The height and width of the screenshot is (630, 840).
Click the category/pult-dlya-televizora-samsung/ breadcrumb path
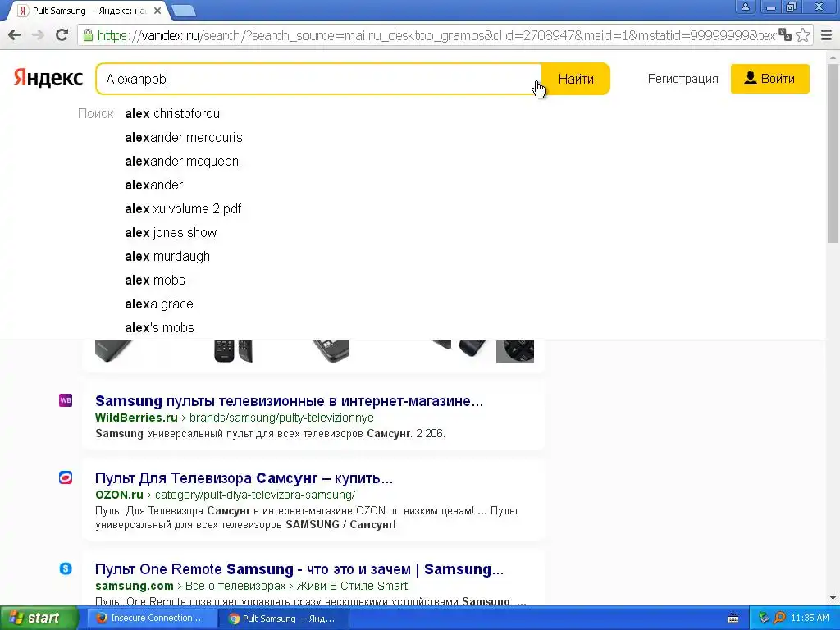click(x=255, y=495)
